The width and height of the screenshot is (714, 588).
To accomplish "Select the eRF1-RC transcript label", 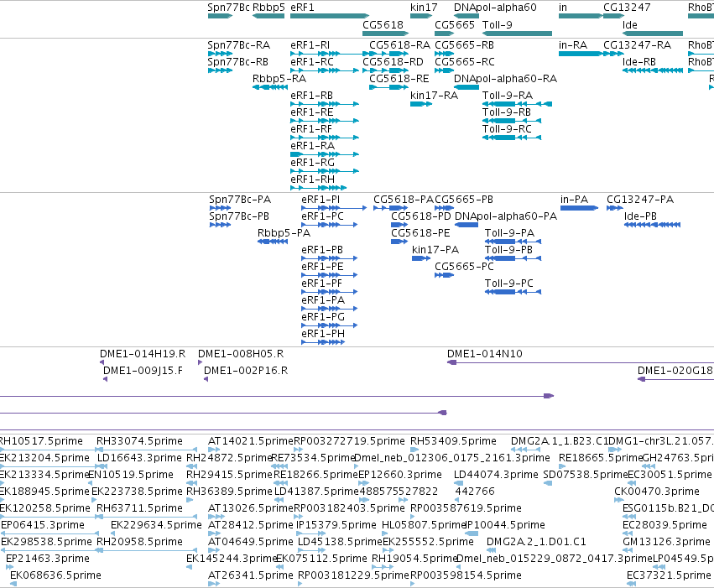I will (312, 61).
